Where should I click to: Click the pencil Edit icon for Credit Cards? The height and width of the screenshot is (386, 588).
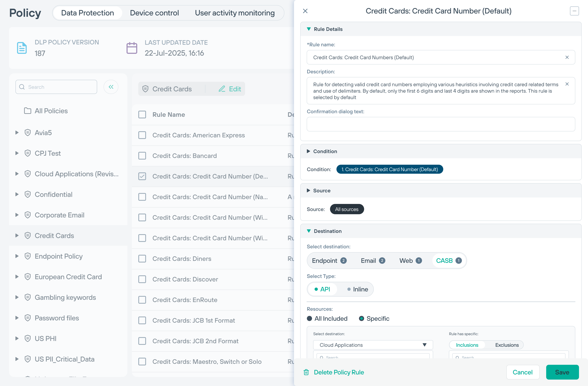pos(222,89)
